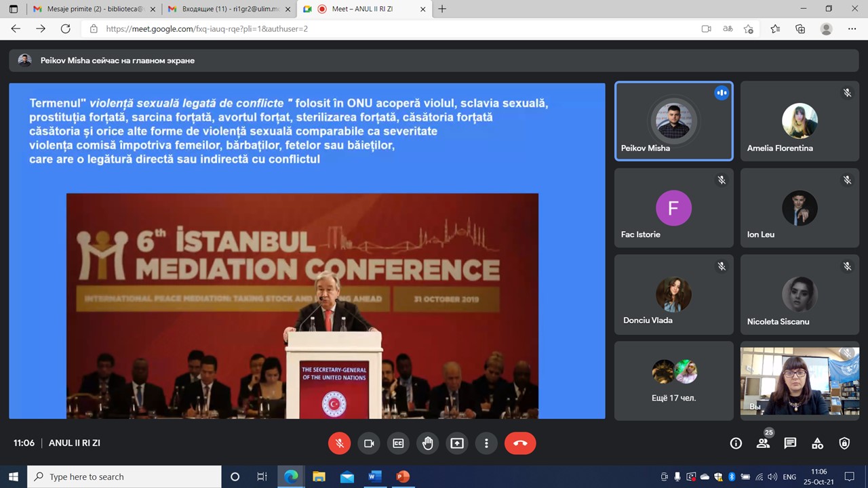
Task: Select Peikov Misha participant tile
Action: pyautogui.click(x=674, y=121)
